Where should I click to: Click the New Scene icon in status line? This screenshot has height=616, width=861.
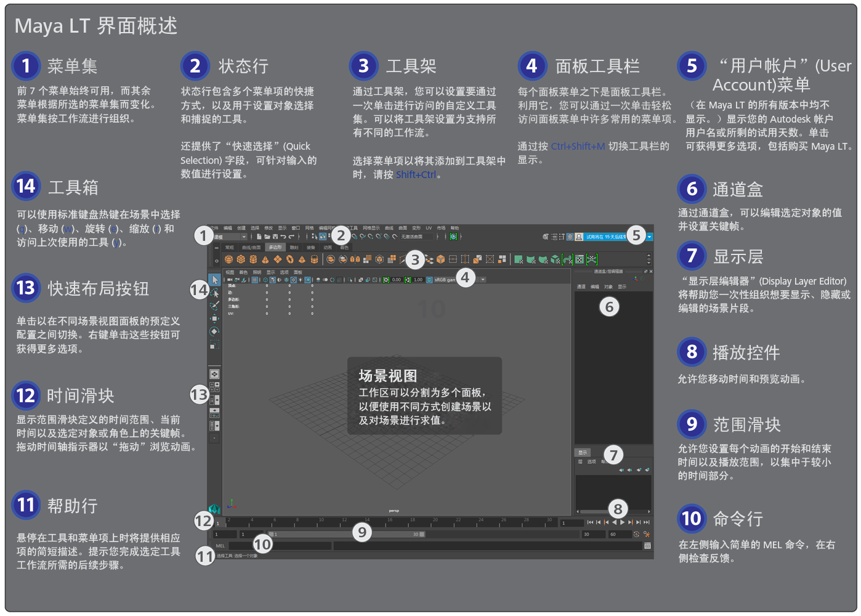point(259,237)
